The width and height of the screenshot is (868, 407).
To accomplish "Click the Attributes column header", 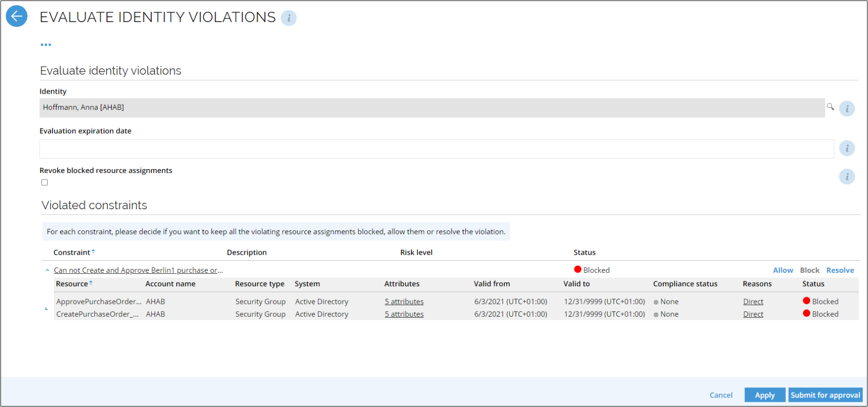I will coord(402,284).
